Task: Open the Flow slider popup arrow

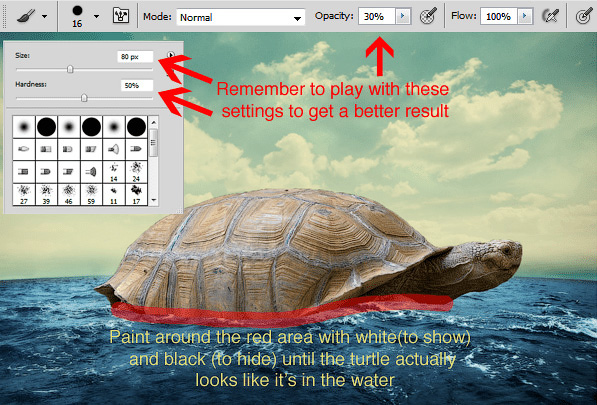Action: click(525, 17)
